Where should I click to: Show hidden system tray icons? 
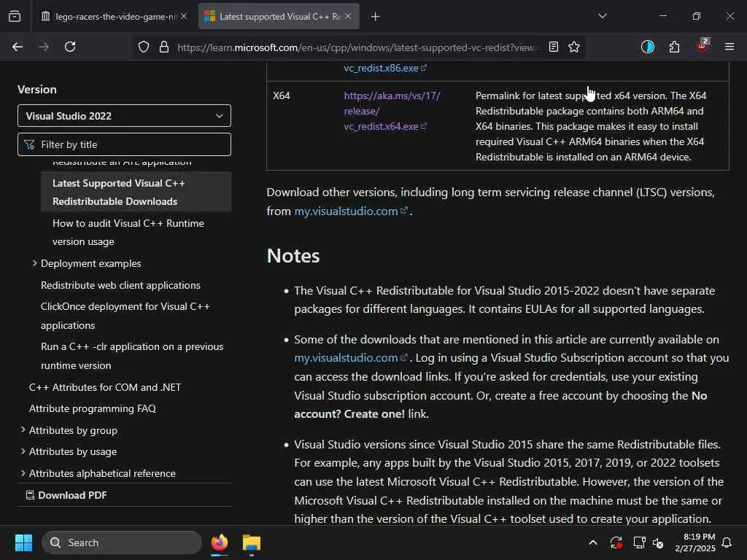593,542
